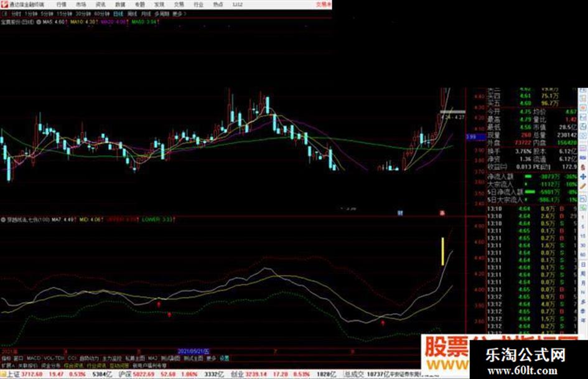
Task: Switch to the 60分钟 period tab
Action: pyautogui.click(x=101, y=14)
